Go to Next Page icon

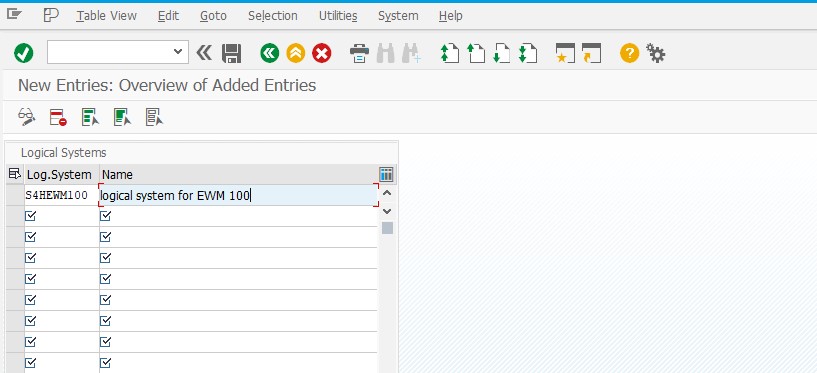point(501,53)
